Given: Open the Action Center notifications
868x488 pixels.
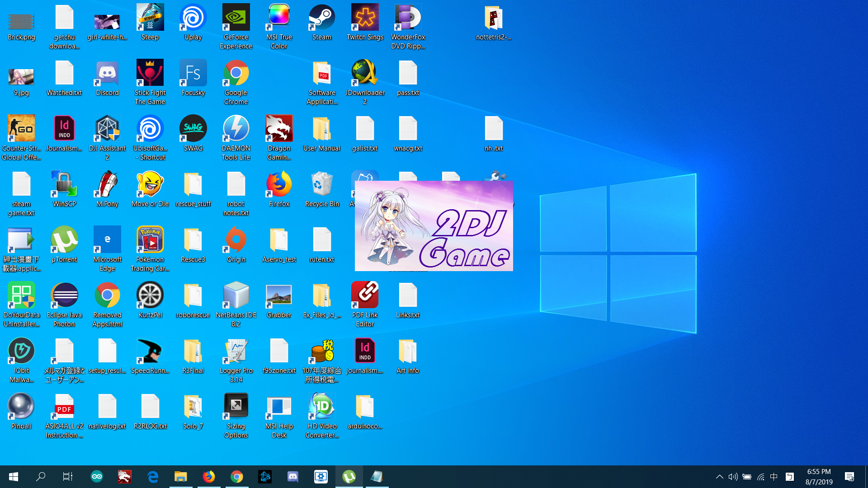Looking at the screenshot, I should (849, 477).
